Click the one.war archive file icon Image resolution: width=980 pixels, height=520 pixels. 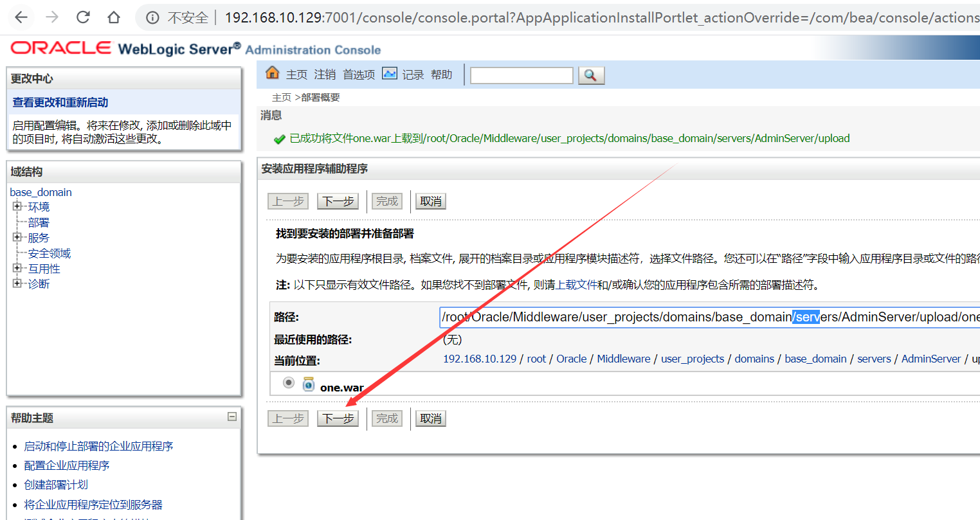tap(309, 384)
